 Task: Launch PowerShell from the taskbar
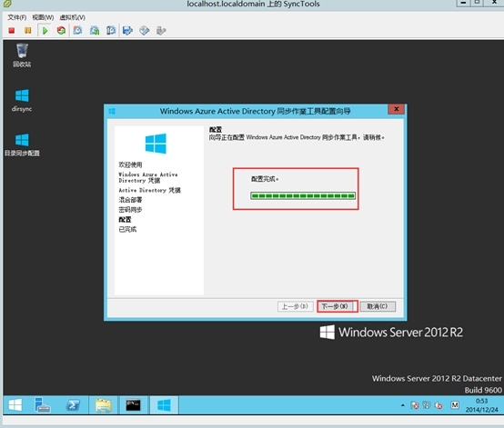pos(73,405)
